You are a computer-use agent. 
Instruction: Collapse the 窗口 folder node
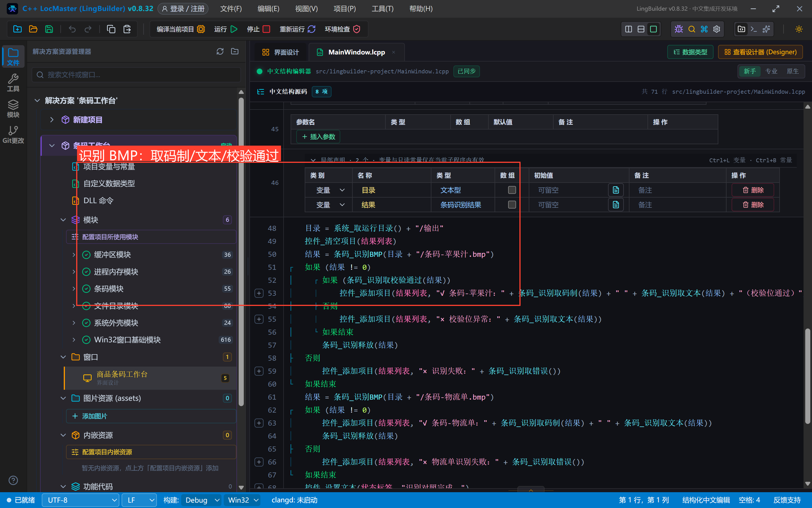coord(63,357)
